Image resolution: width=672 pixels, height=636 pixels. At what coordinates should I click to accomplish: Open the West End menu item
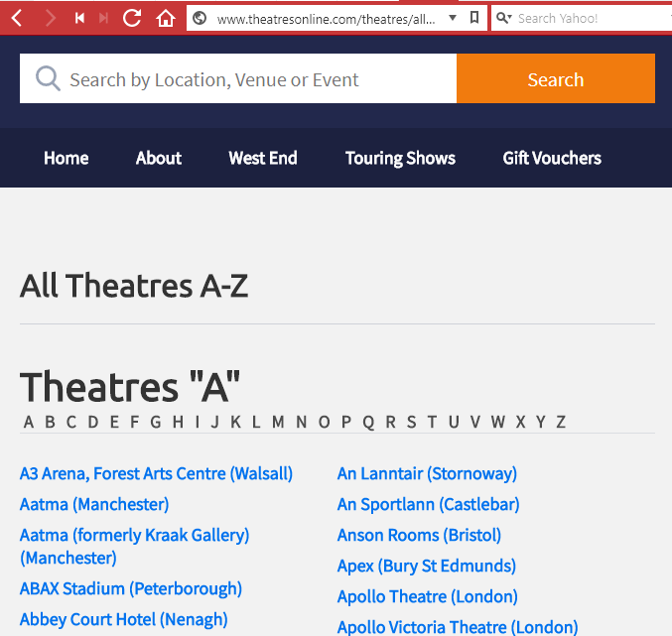tap(263, 158)
